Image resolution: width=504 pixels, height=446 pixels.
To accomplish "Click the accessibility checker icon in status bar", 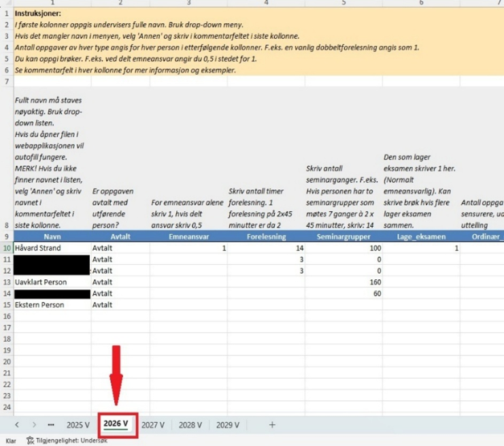I will [30, 440].
